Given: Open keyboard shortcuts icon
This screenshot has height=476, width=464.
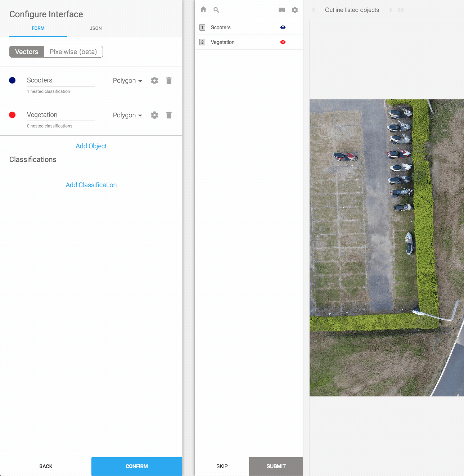Looking at the screenshot, I should coord(282,10).
